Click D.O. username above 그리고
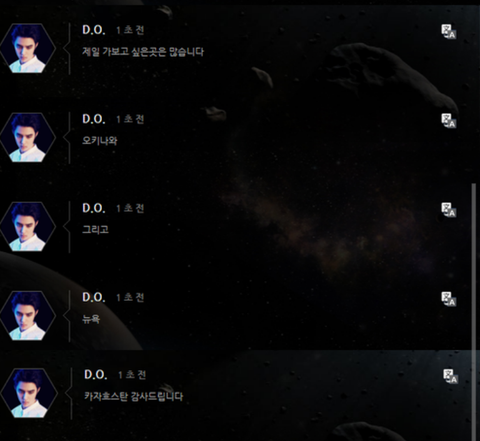Viewport: 480px width, 441px height. (94, 208)
